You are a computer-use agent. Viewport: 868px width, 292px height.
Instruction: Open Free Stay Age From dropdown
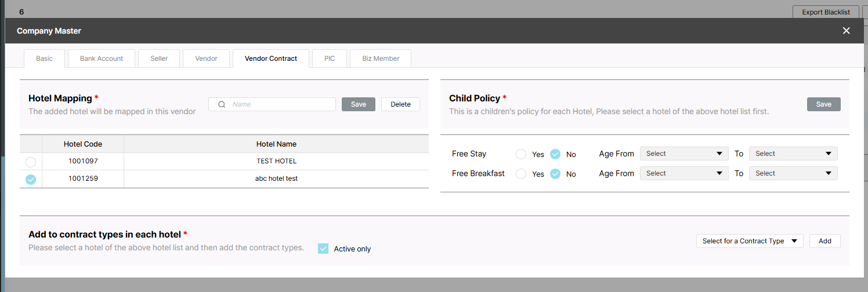(x=683, y=154)
